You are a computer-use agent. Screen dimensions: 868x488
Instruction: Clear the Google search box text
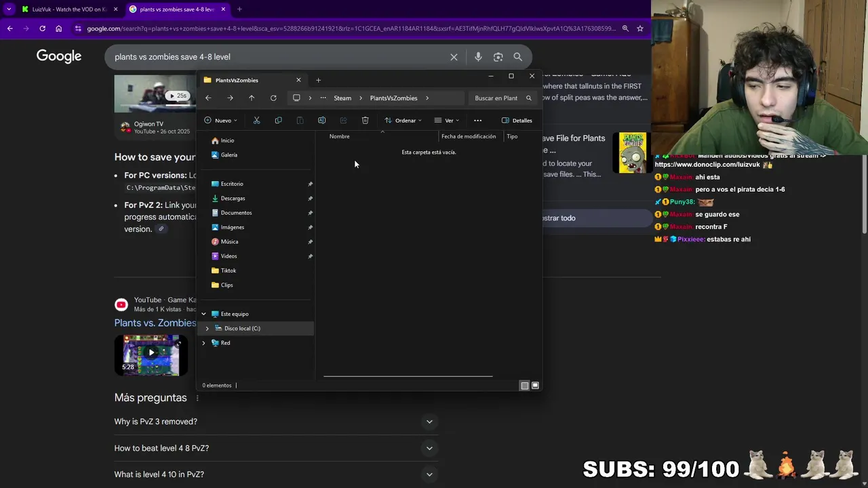pyautogui.click(x=454, y=57)
